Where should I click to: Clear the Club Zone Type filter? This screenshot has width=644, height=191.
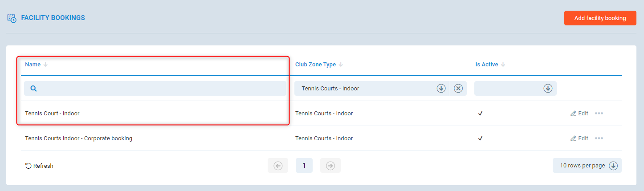pos(458,89)
